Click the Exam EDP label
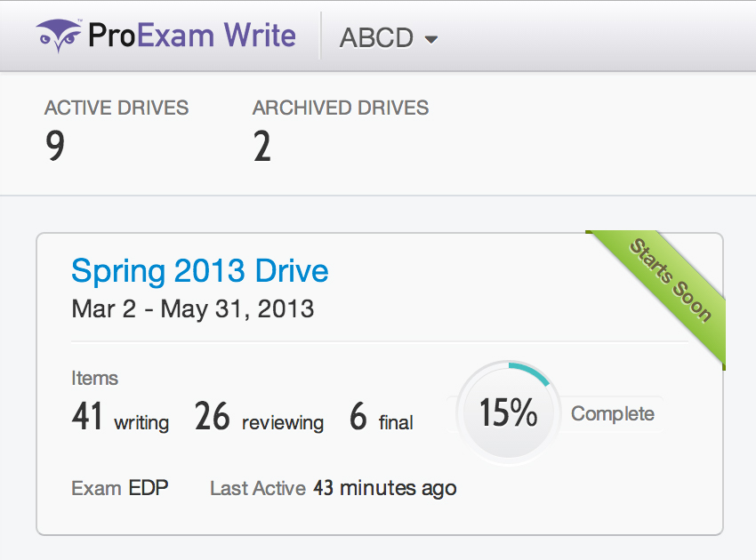 [120, 488]
